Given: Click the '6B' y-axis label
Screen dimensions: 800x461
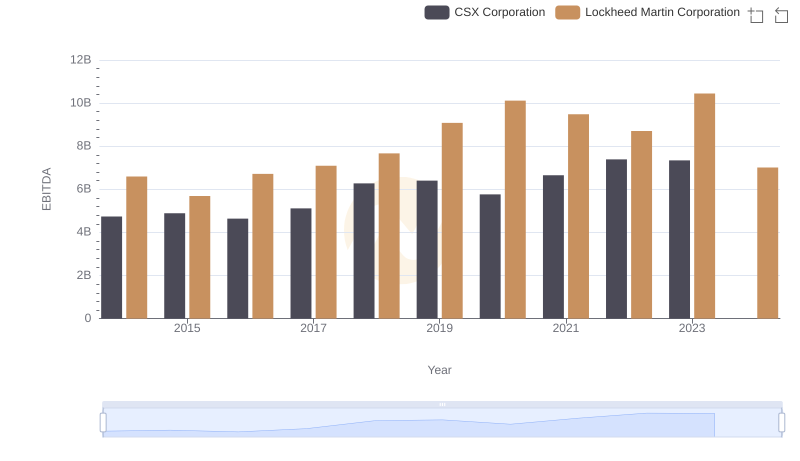Looking at the screenshot, I should click(84, 189).
